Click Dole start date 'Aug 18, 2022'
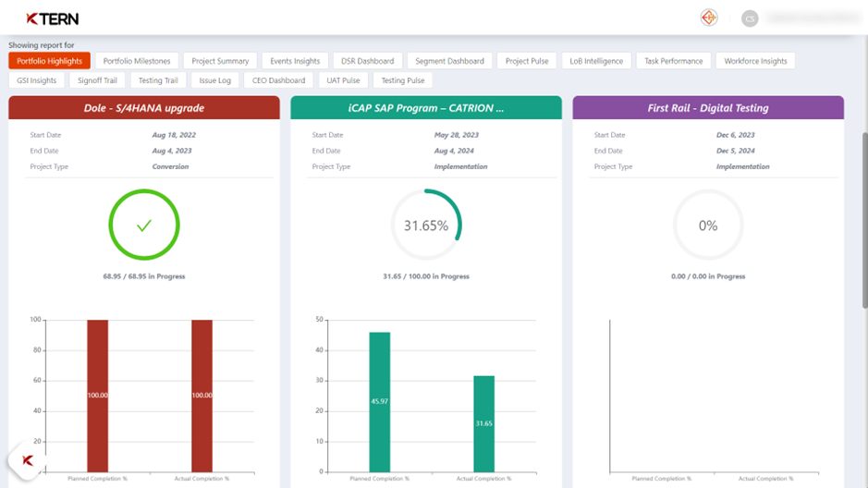Viewport: 868px width, 488px height. coord(174,135)
